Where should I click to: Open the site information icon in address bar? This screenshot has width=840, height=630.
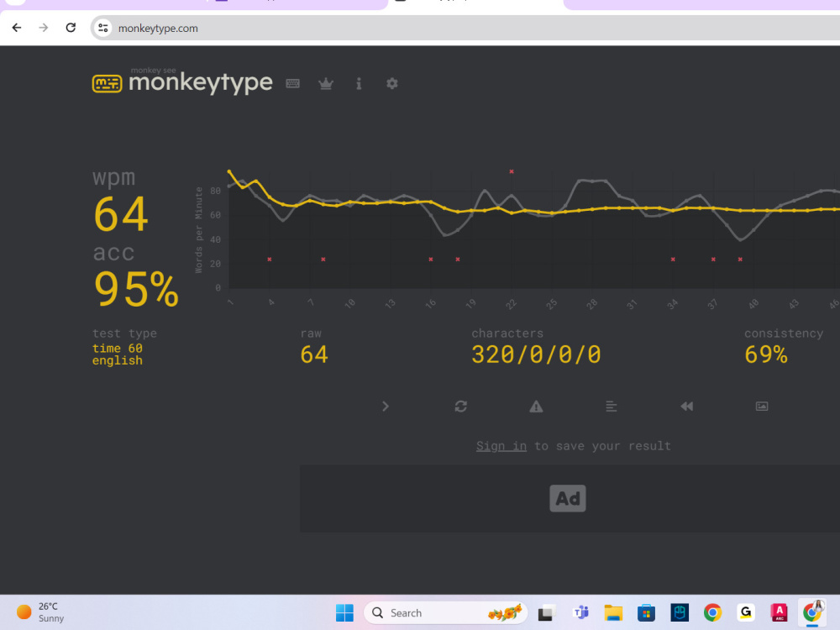pos(102,28)
